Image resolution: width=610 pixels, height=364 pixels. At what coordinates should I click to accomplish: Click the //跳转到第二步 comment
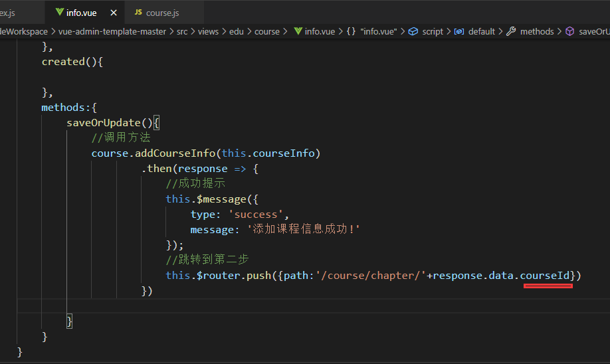[207, 260]
